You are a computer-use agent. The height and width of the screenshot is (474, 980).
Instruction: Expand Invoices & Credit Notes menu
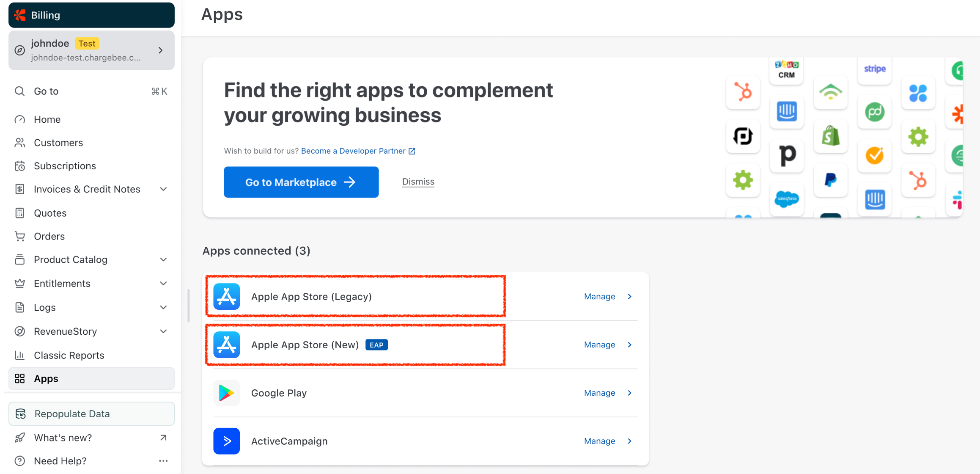(x=163, y=189)
